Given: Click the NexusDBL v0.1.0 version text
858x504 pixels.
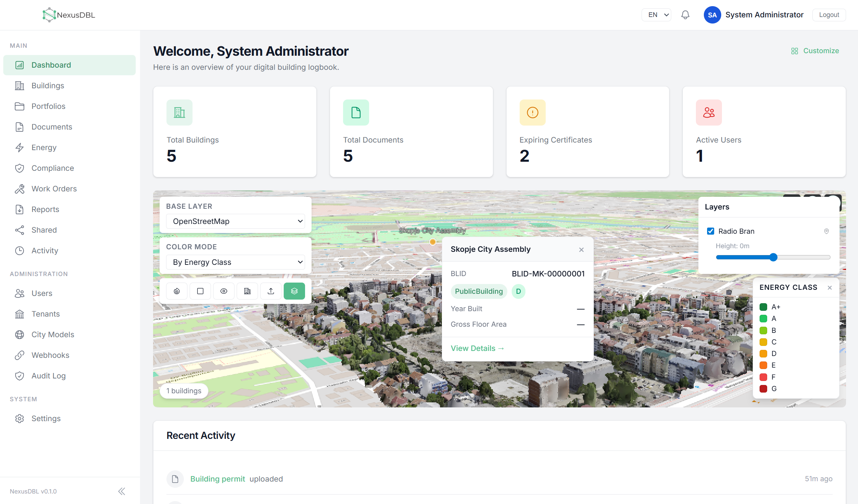Looking at the screenshot, I should (x=33, y=491).
